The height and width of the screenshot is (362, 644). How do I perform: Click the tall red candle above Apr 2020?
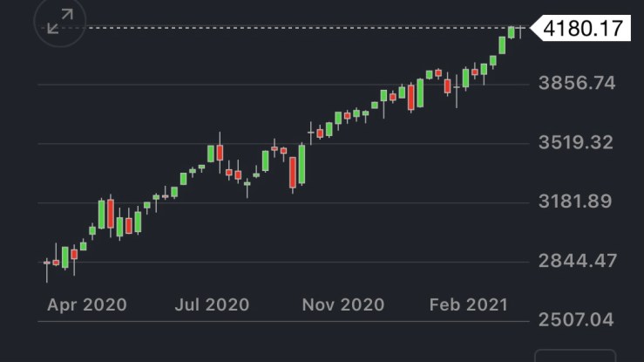pos(111,215)
